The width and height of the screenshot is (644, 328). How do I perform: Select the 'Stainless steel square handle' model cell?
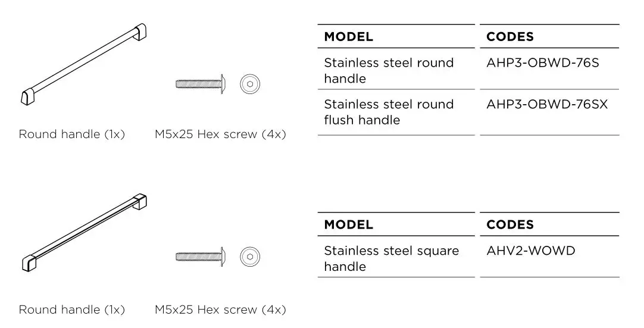coord(391,258)
